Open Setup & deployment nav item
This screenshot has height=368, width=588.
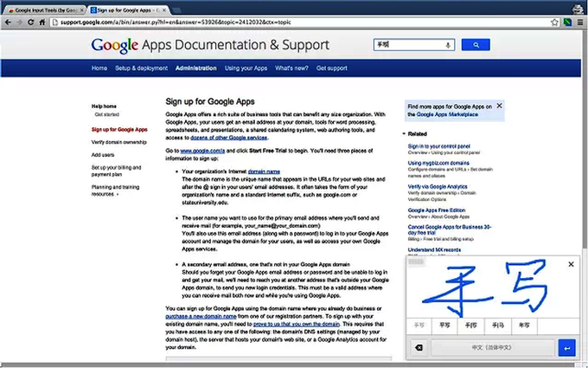141,68
